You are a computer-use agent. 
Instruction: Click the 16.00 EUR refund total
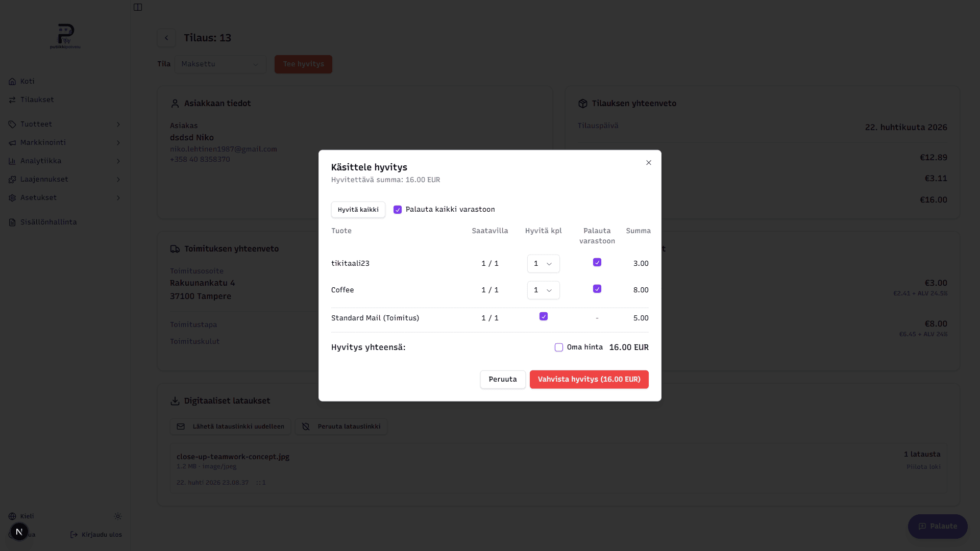pyautogui.click(x=629, y=347)
